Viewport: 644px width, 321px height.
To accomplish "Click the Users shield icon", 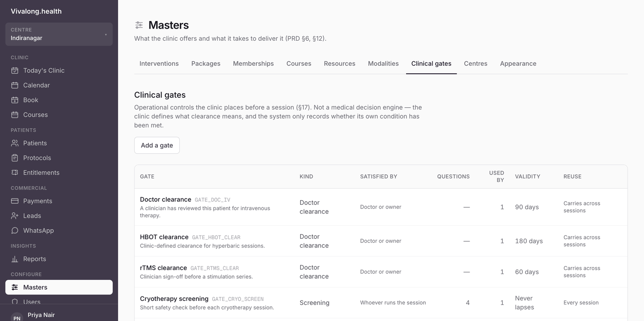I will (x=15, y=302).
